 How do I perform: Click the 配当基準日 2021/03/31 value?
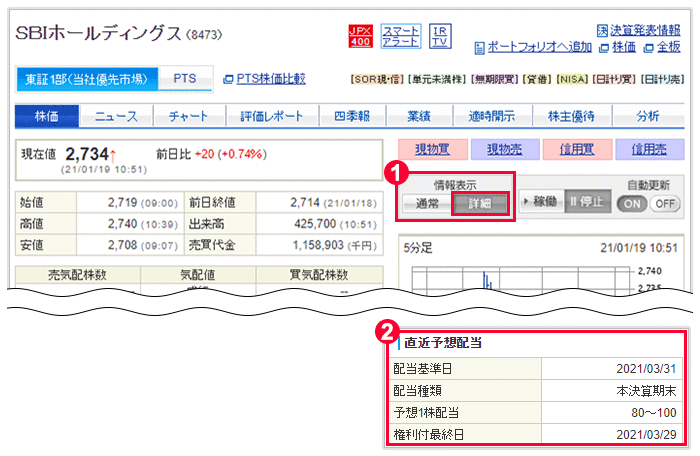click(x=646, y=369)
